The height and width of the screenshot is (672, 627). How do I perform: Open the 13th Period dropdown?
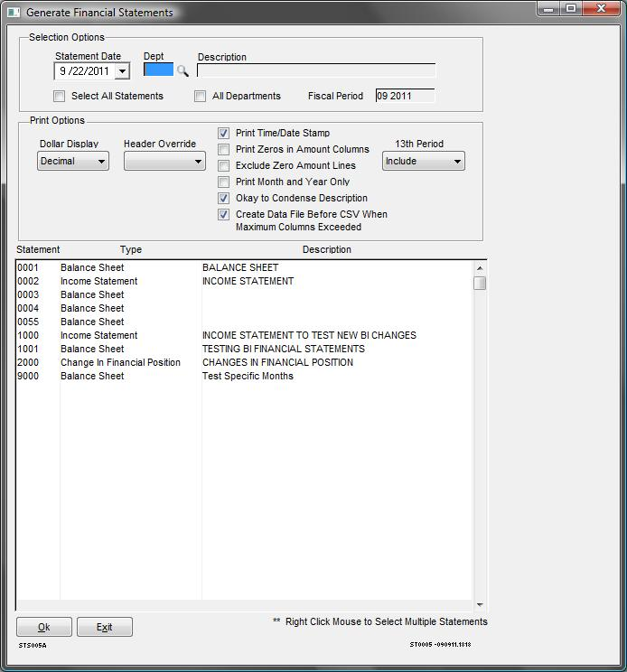tap(424, 161)
